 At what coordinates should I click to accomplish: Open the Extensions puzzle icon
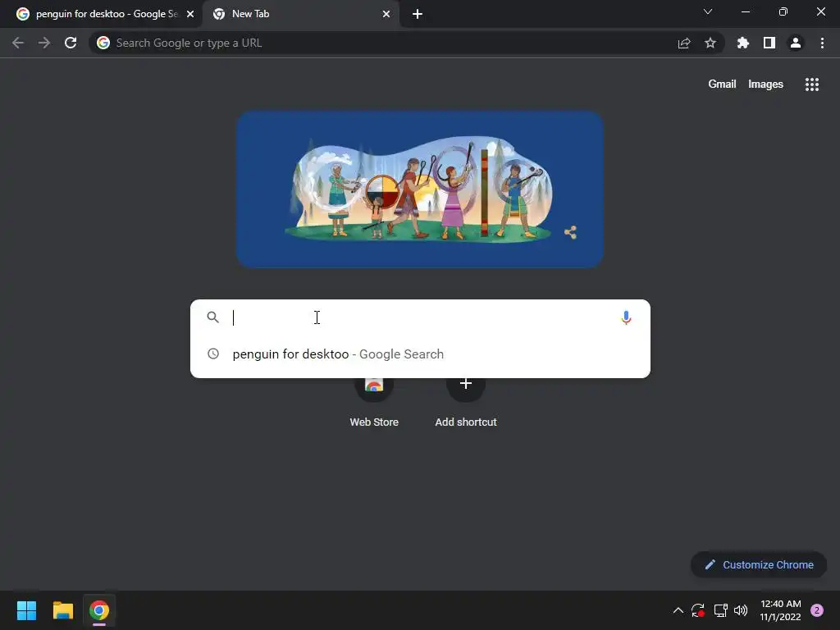click(743, 43)
